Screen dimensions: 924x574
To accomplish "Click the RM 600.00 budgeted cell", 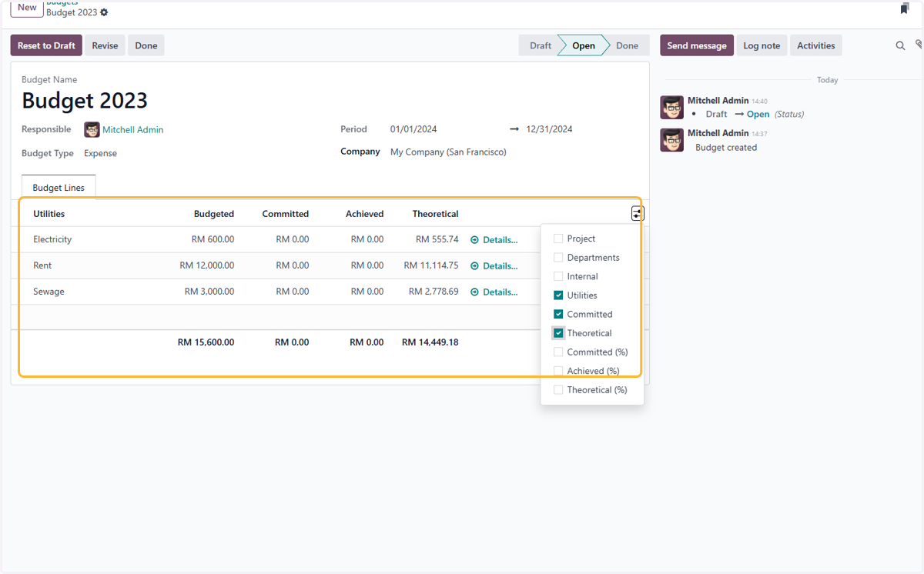I will (x=213, y=239).
